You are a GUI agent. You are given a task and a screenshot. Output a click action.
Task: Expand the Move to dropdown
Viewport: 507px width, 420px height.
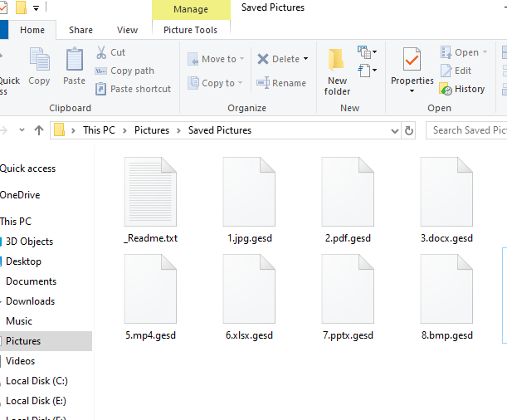(x=242, y=59)
